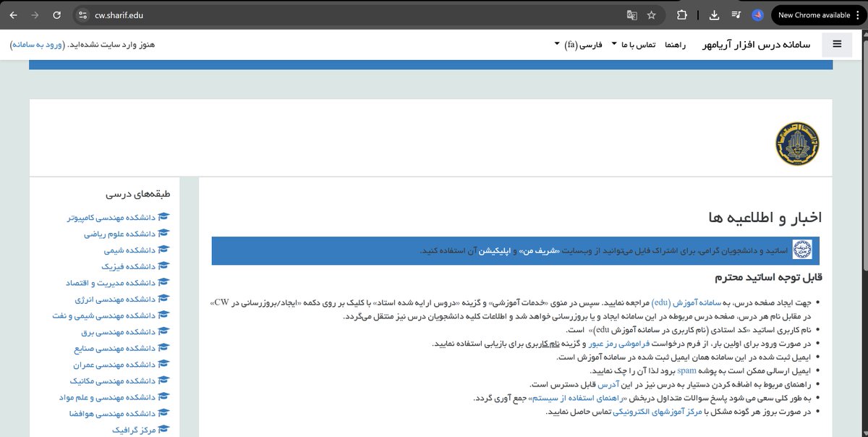Click the browser forward arrow
Image resolution: width=868 pixels, height=437 pixels.
click(35, 14)
